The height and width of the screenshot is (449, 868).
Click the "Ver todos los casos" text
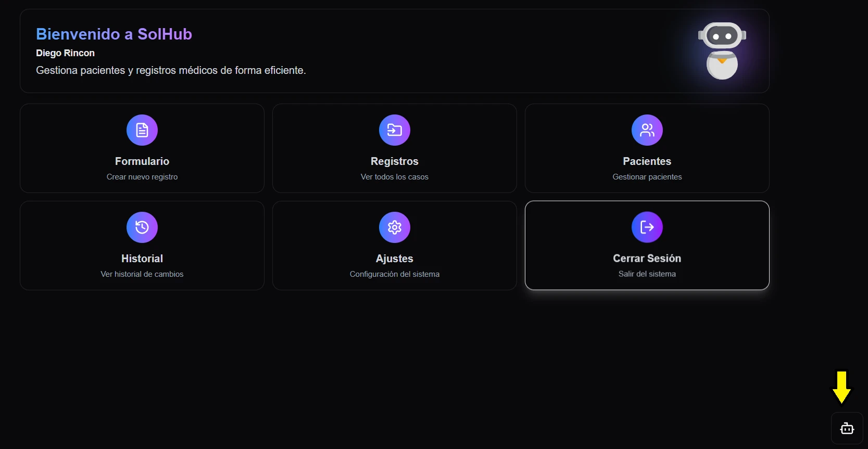(395, 177)
